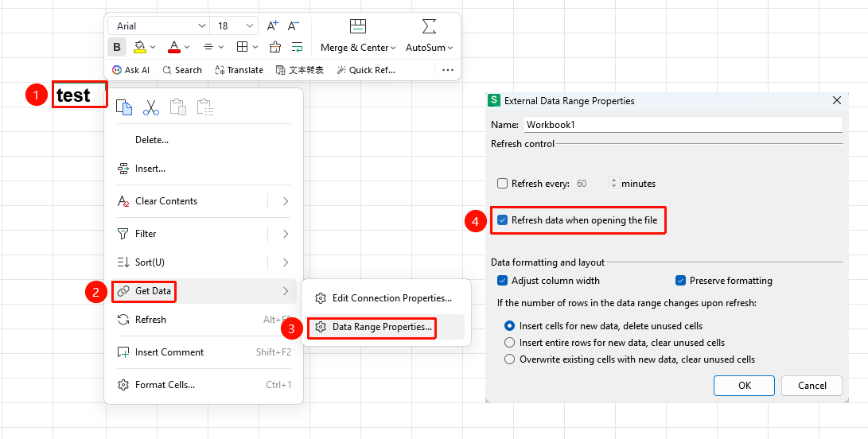This screenshot has height=439, width=868.
Task: Expand AutoSum dropdown arrow
Action: click(x=450, y=49)
